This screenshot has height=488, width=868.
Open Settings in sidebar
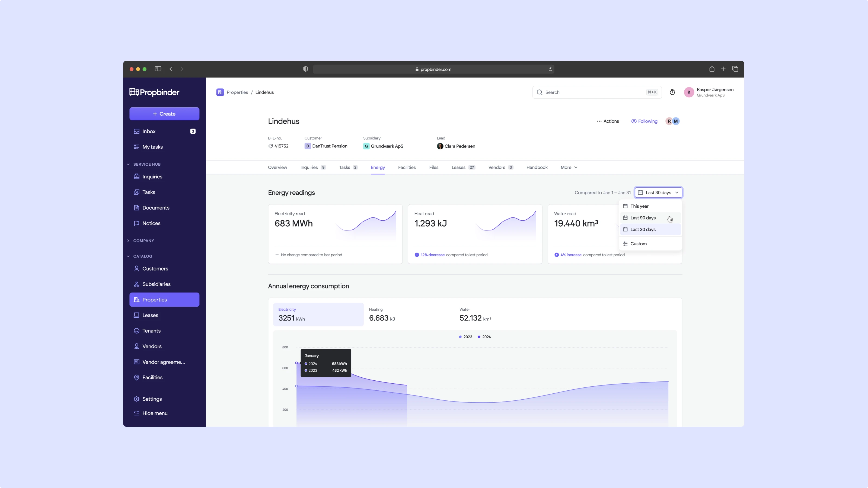(152, 399)
